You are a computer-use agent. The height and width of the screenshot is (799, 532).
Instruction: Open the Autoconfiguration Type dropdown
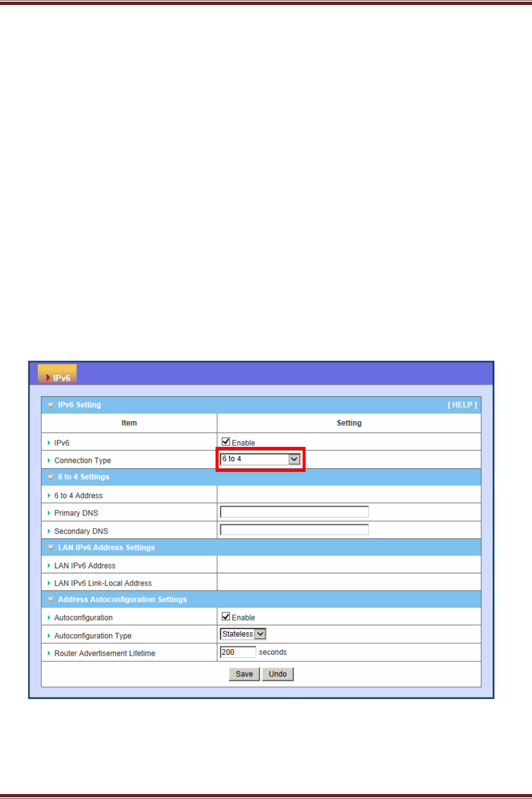[243, 634]
